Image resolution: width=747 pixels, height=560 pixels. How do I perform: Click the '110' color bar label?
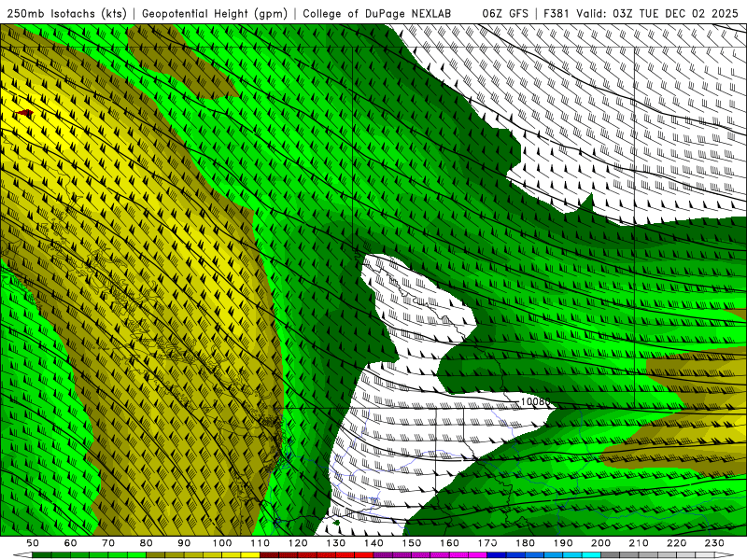coord(261,543)
